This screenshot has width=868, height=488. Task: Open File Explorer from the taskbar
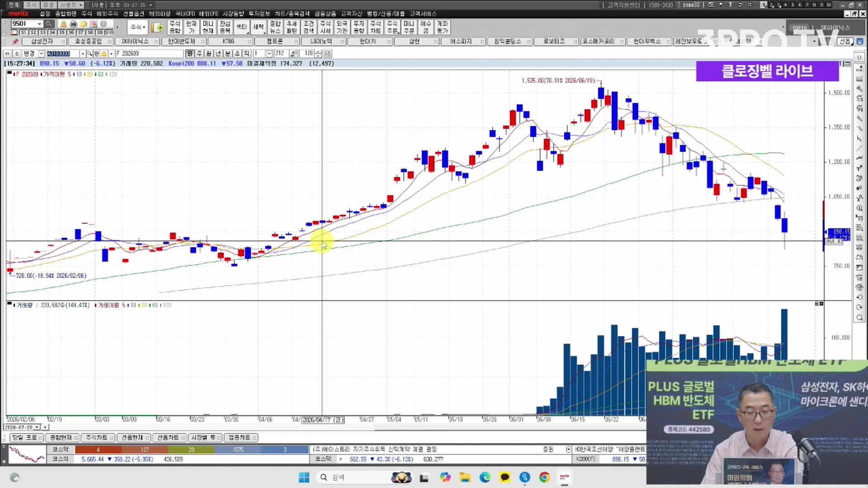[x=465, y=477]
